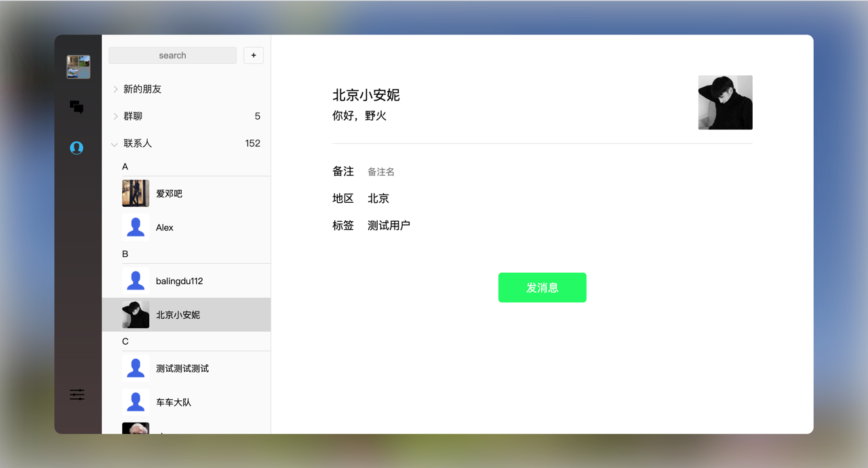The width and height of the screenshot is (868, 468).
Task: Select contact balingdu112
Action: pos(186,281)
